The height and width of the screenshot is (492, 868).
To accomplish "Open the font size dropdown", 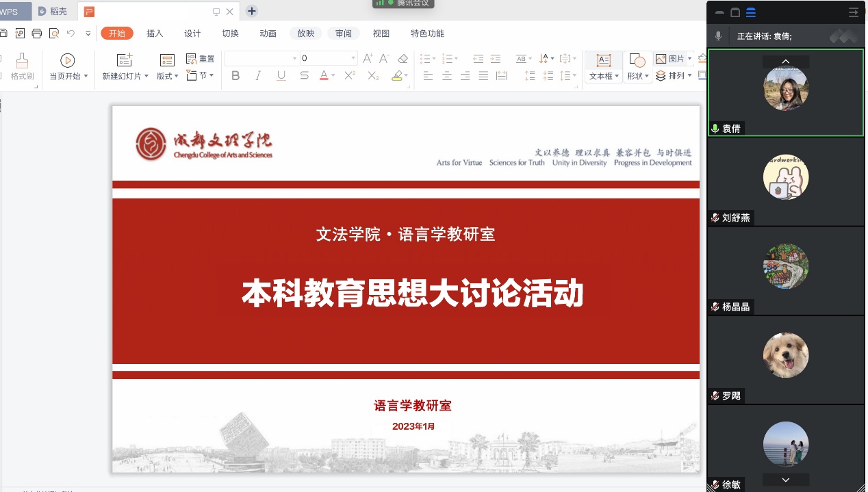I will (x=353, y=59).
